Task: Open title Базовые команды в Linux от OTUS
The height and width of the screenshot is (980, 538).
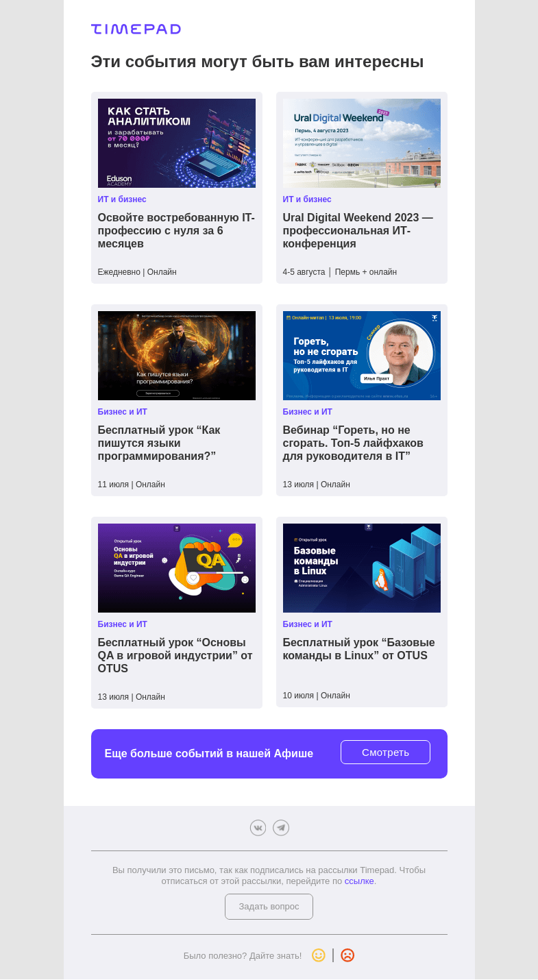Action: [x=359, y=649]
